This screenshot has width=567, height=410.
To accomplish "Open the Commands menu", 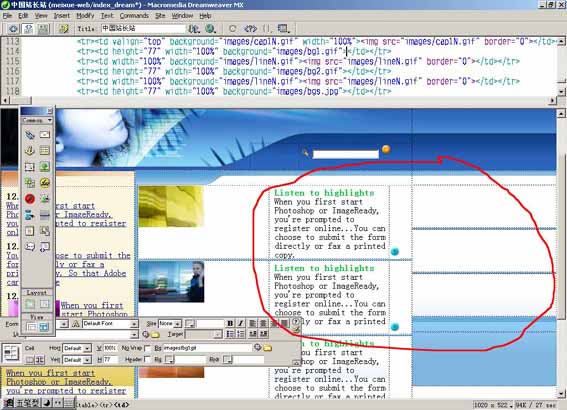I will click(134, 16).
